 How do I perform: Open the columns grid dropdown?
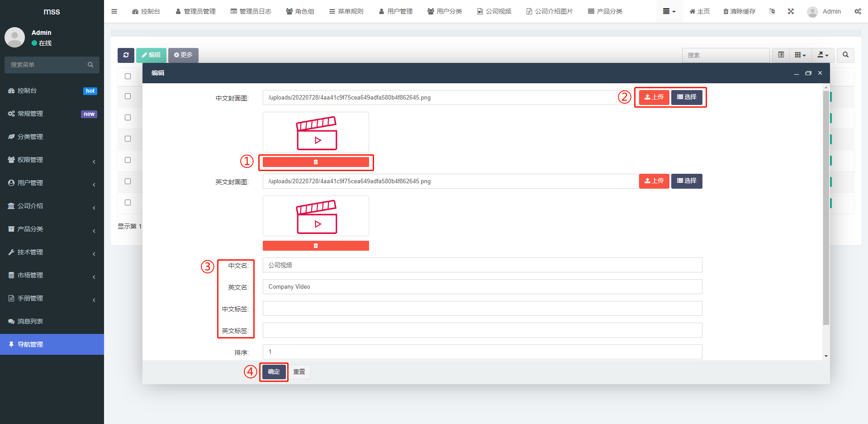tap(800, 55)
